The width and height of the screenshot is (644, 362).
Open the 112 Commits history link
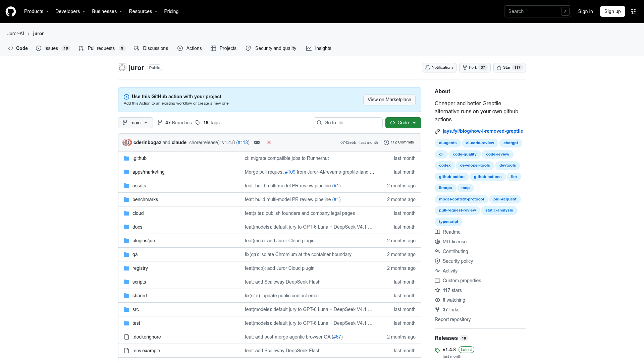tap(399, 142)
